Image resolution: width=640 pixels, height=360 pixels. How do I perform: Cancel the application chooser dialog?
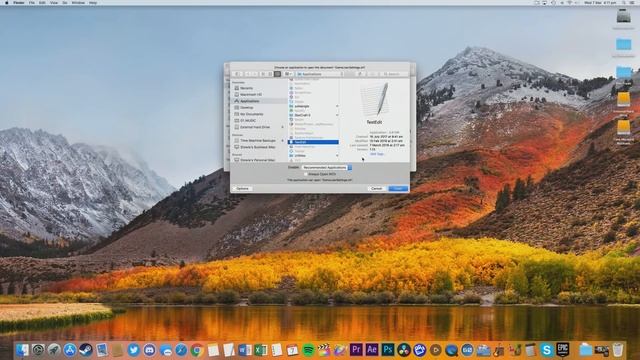[376, 188]
